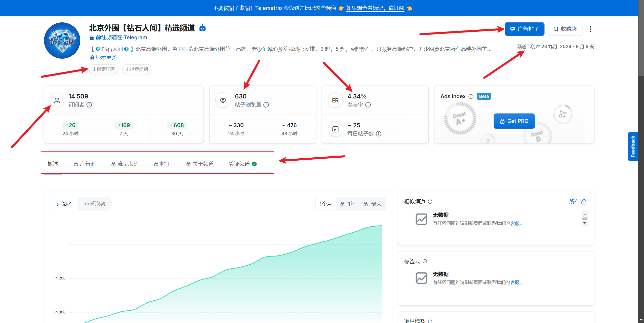This screenshot has height=323, width=644.
Task: Open the 概述 tab
Action: tap(53, 164)
